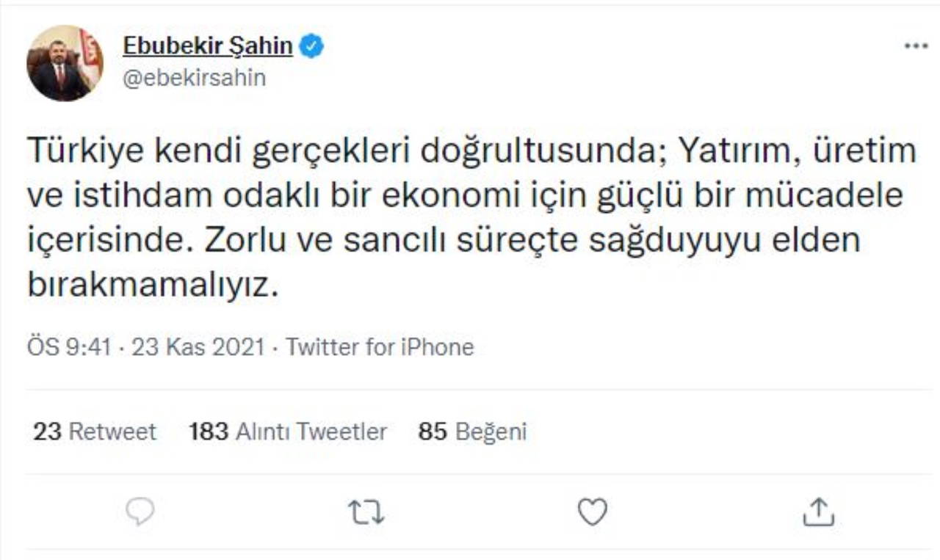Like the tweet with the heart icon

(x=592, y=512)
